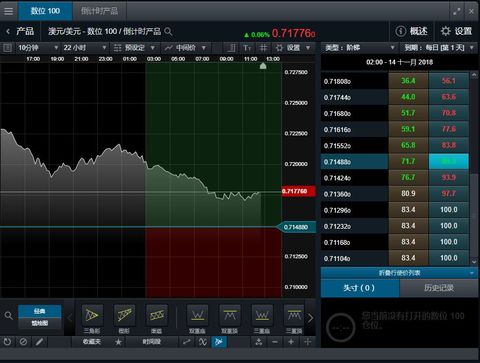Switch to the 数位 100 tab
Viewport: 480px width, 363px height.
coord(45,11)
